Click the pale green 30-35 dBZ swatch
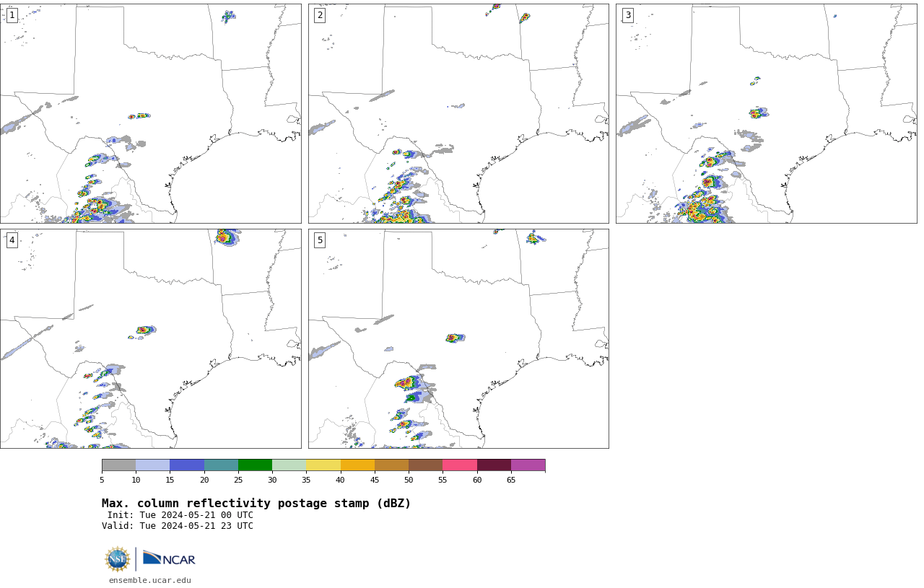The image size is (924, 588). pos(289,465)
